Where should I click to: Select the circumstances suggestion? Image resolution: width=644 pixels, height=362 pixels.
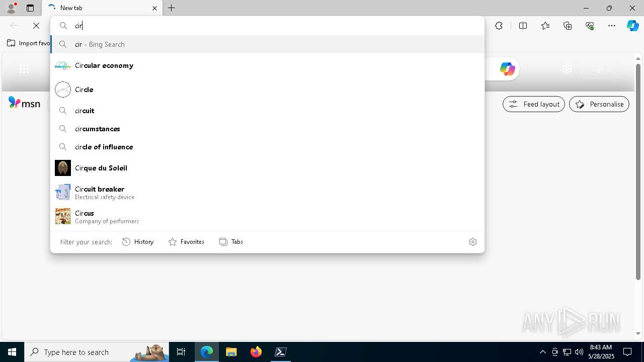[x=267, y=129]
